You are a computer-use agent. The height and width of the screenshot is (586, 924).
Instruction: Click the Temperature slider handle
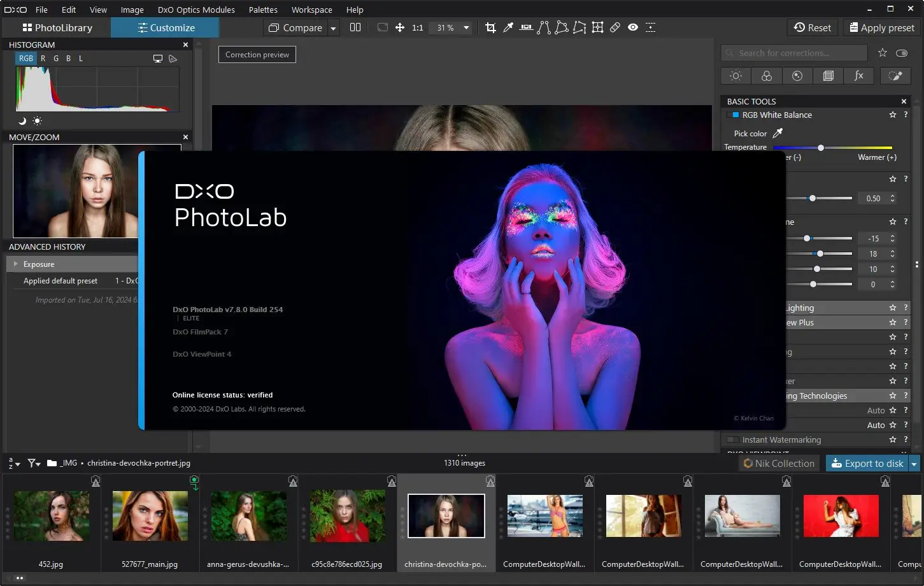tap(821, 148)
